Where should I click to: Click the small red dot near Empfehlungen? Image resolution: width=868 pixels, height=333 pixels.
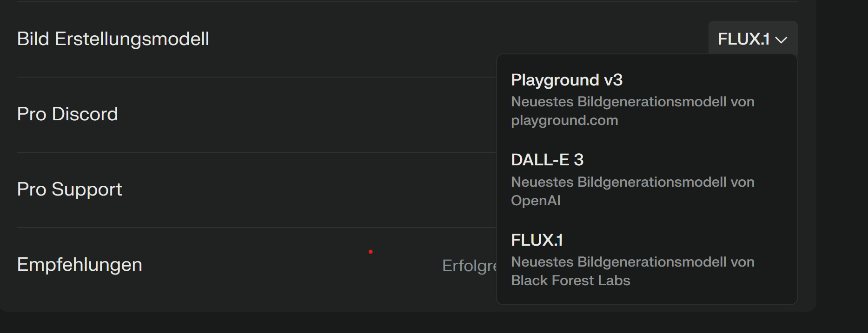click(x=371, y=252)
